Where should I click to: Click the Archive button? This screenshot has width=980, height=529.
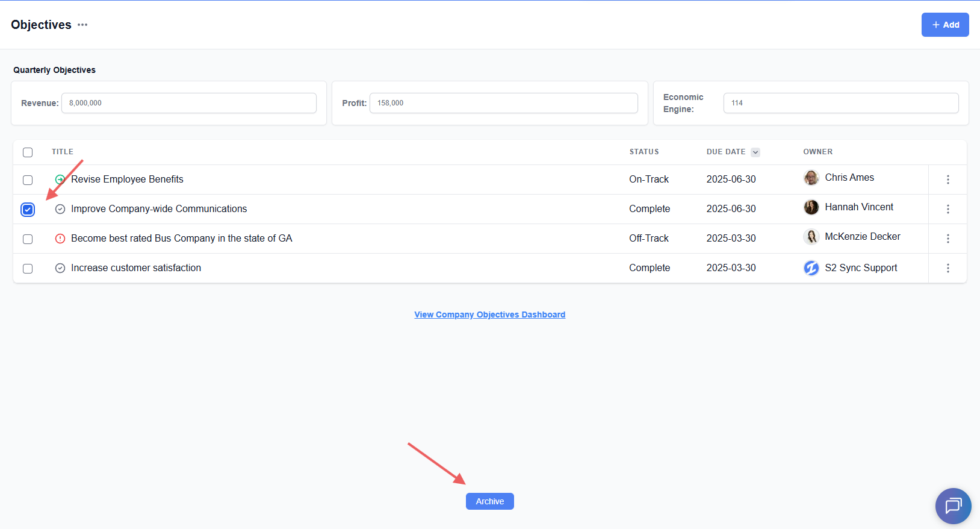[x=489, y=501]
